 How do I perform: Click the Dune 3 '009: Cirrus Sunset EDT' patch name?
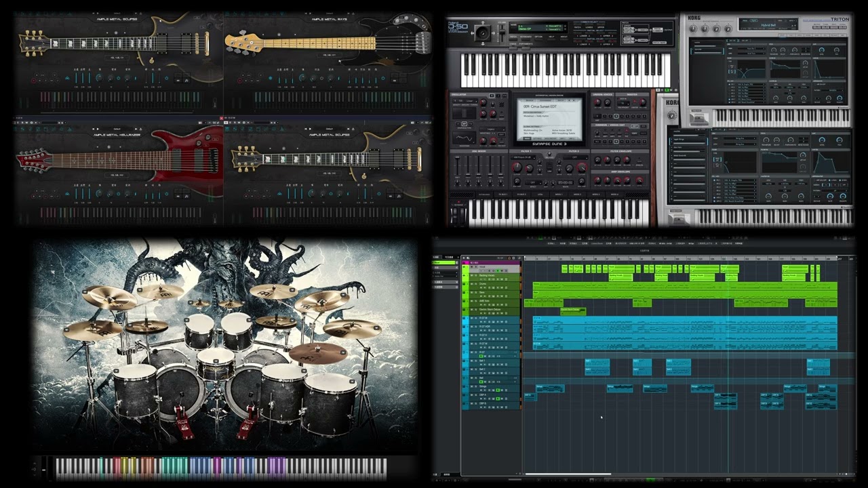tap(540, 106)
